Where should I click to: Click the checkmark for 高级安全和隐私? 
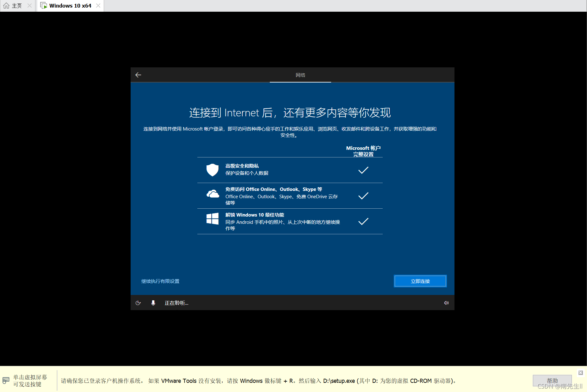click(x=363, y=170)
